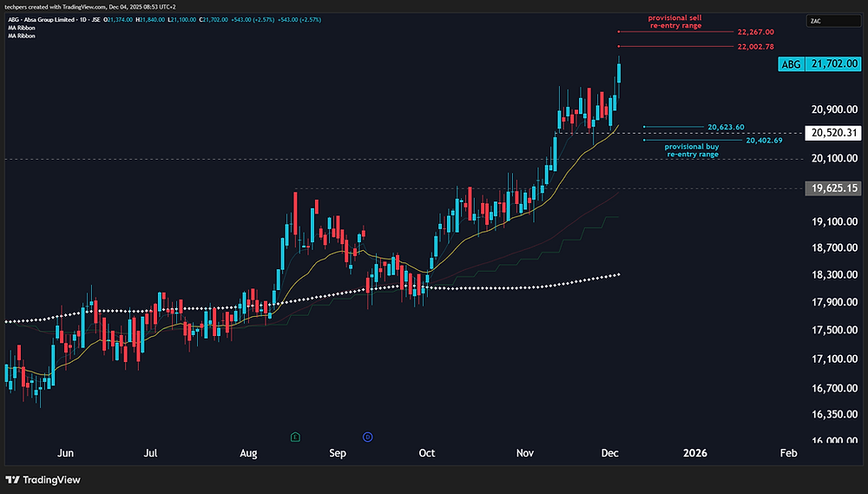Screen dimensions: 868x494
Task: Click the 'Oct' time axis label
Action: pos(427,453)
